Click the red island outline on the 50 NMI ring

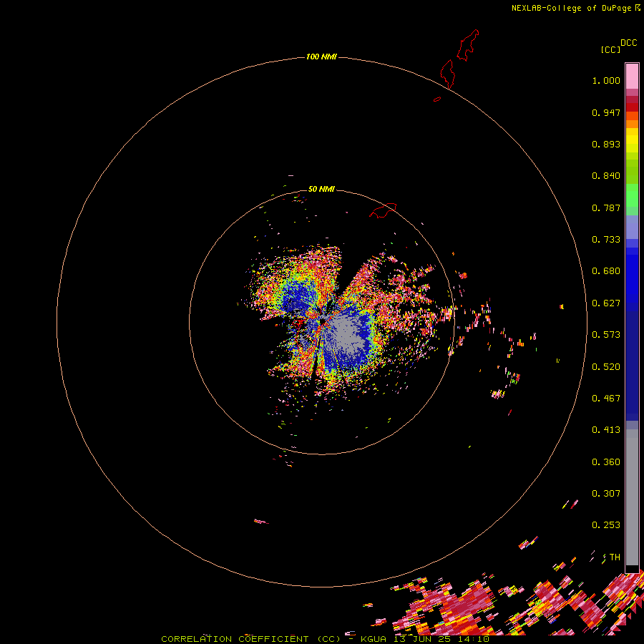coord(383,210)
